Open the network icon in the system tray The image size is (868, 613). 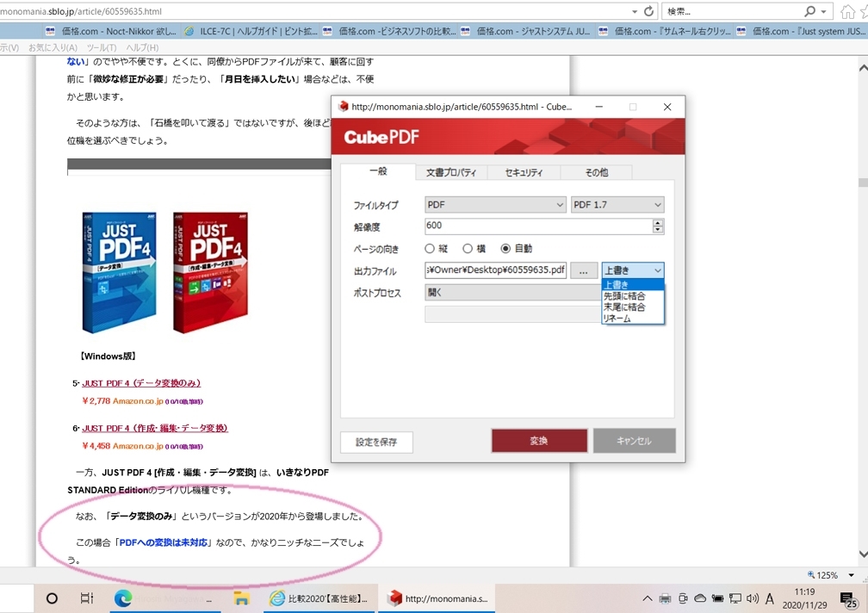pyautogui.click(x=735, y=598)
